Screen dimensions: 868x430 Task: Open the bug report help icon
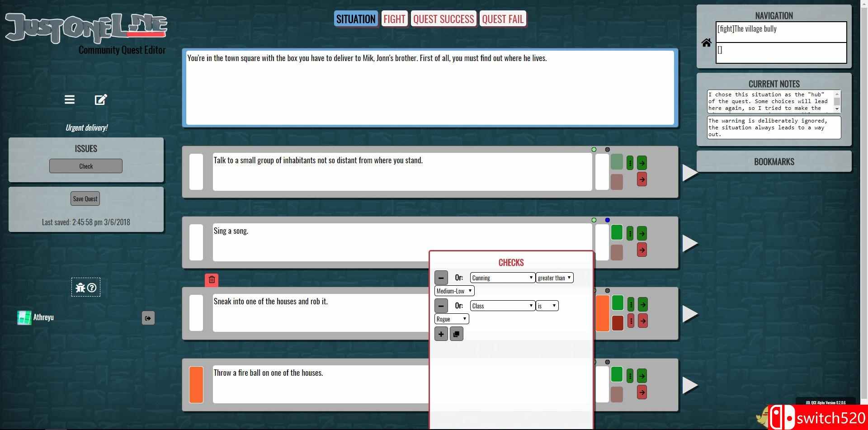[86, 288]
